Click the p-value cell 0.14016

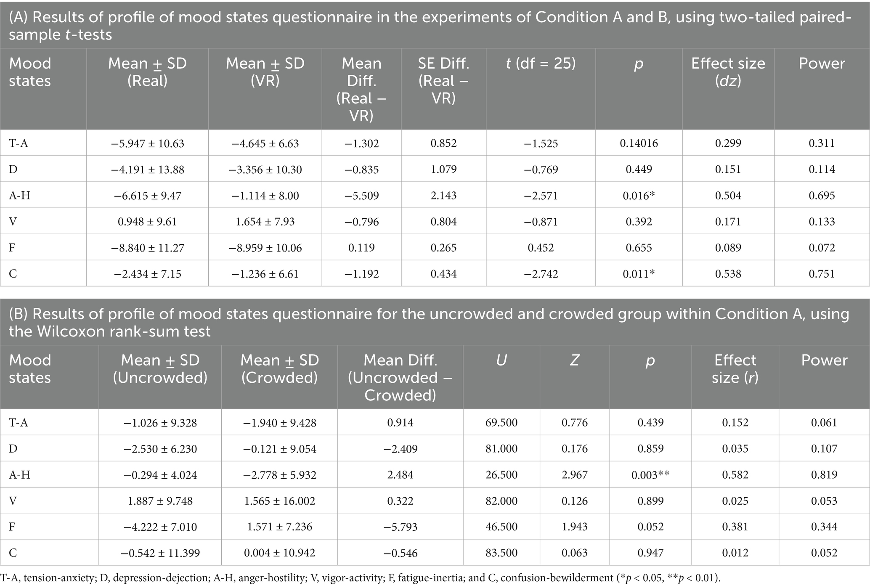639,143
